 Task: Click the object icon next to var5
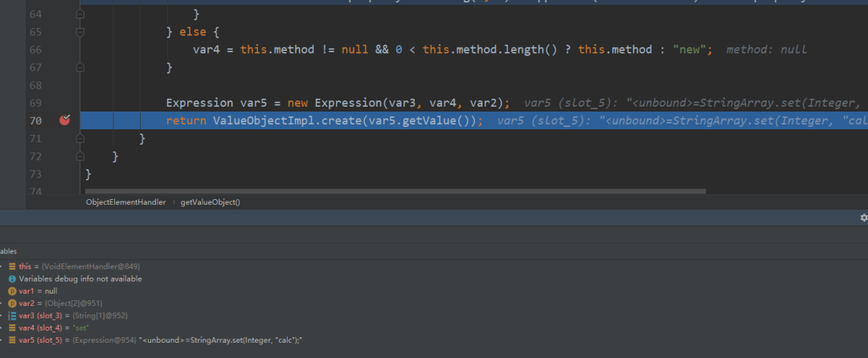[x=12, y=340]
